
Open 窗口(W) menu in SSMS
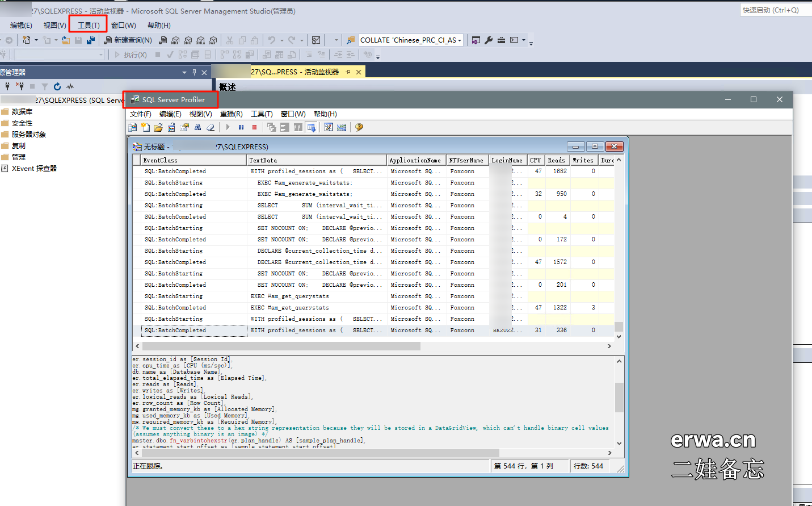[x=124, y=26]
